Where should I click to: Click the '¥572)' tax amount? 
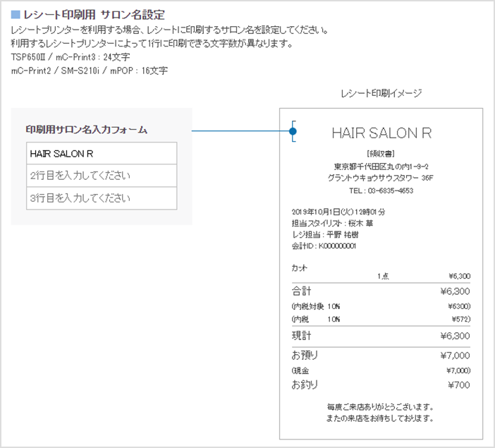pos(461,319)
